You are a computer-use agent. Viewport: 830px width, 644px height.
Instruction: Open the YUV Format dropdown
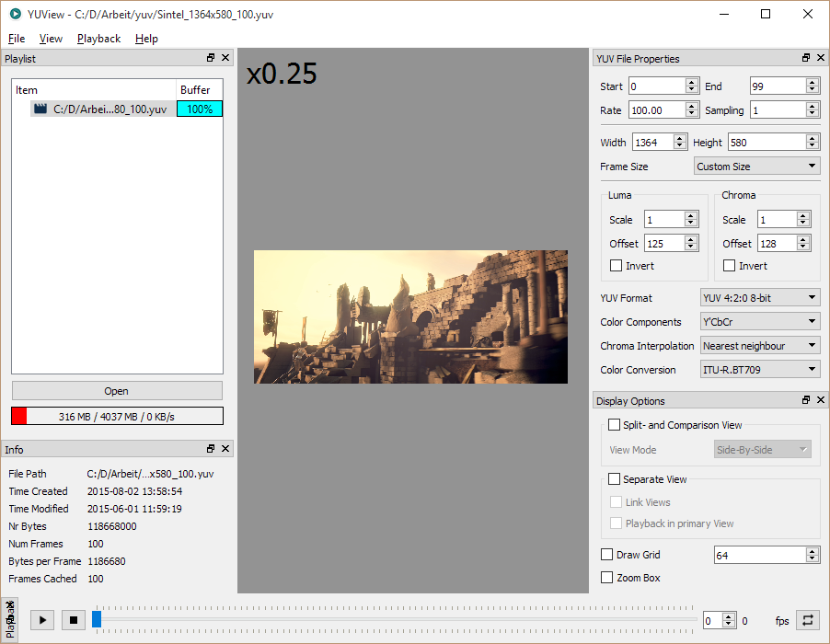pyautogui.click(x=759, y=297)
